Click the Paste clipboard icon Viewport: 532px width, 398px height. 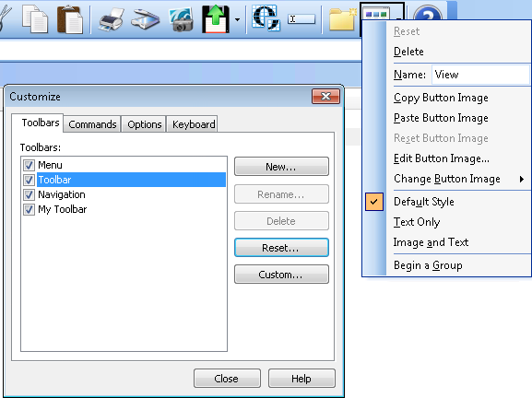(x=70, y=19)
